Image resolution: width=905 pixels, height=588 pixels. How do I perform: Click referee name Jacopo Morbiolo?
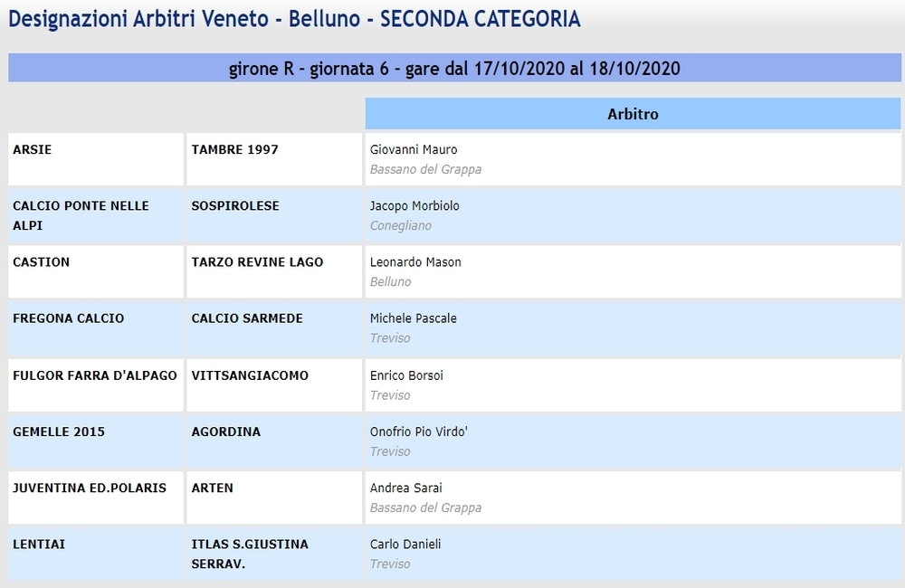414,206
